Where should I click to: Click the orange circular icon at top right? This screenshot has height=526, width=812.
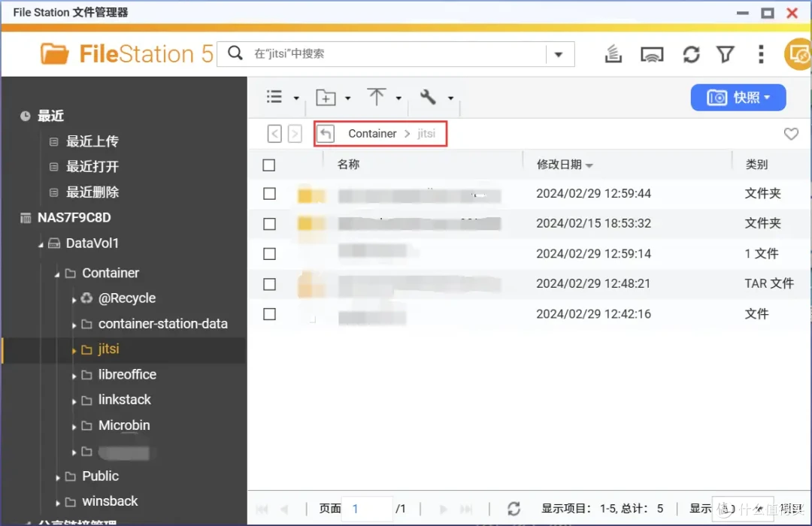point(798,54)
